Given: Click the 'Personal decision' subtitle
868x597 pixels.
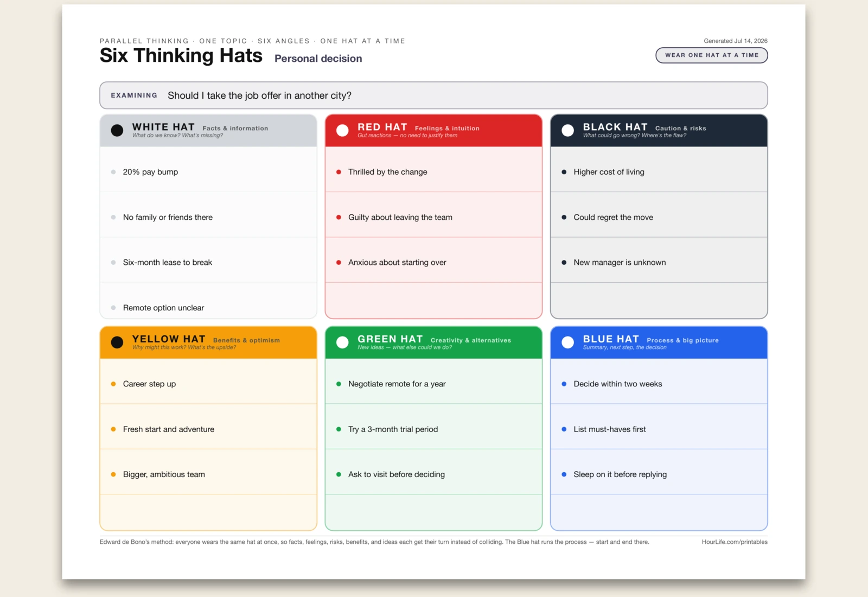Looking at the screenshot, I should tap(318, 59).
